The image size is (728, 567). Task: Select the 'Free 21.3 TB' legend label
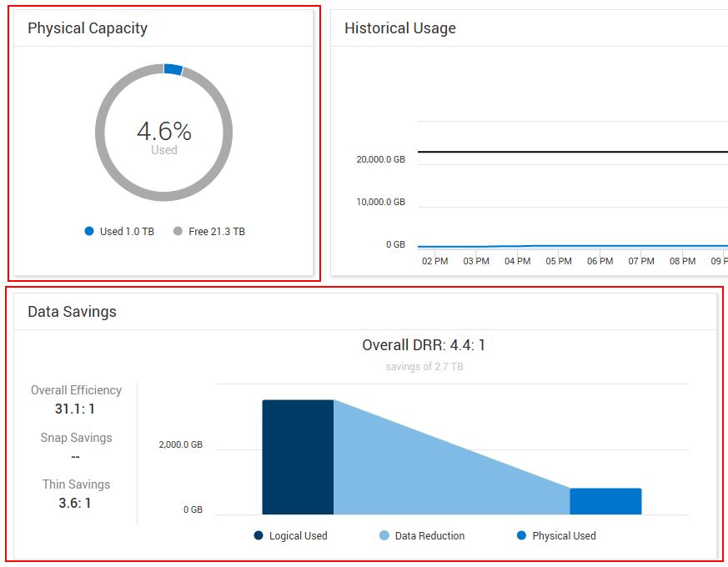point(216,231)
